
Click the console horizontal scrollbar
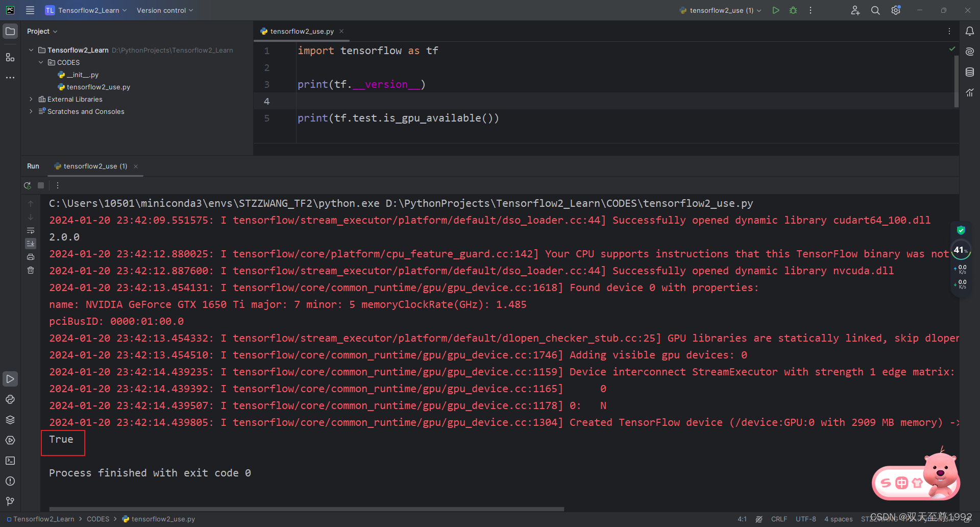[x=306, y=509]
